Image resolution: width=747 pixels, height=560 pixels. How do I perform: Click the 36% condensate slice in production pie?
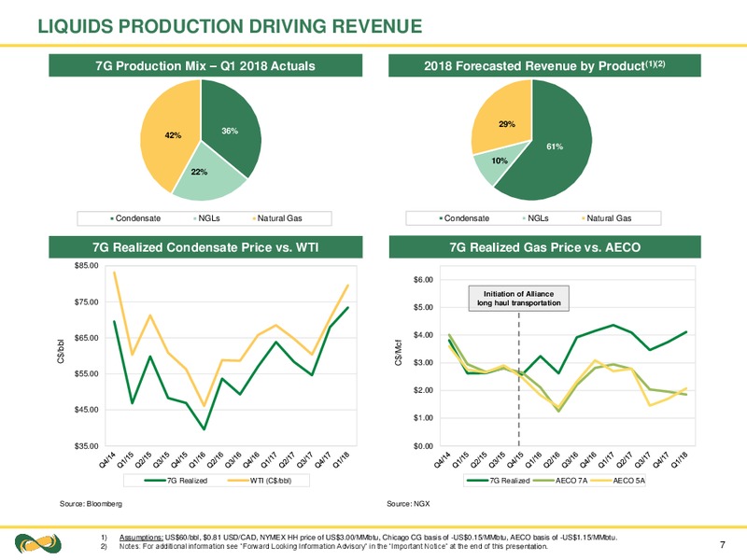[230, 129]
